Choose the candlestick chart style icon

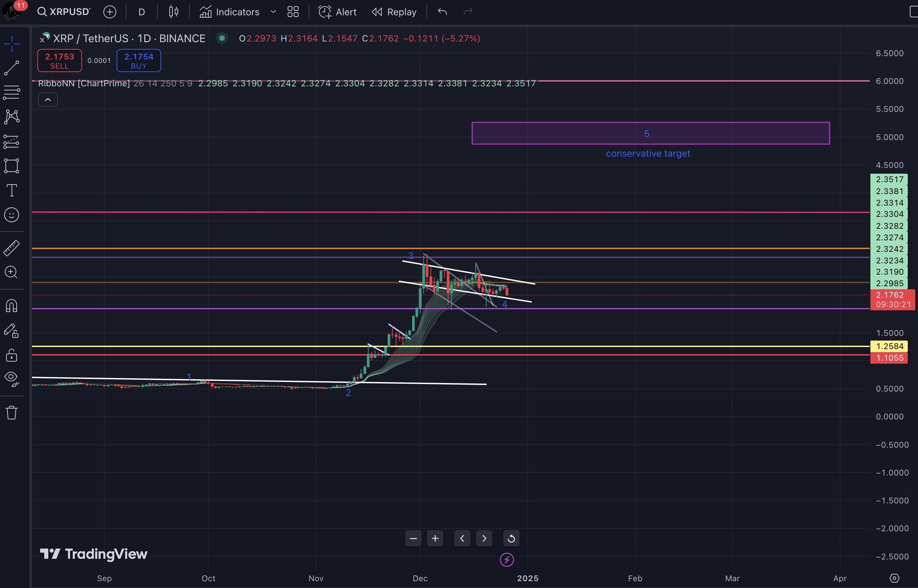point(173,12)
